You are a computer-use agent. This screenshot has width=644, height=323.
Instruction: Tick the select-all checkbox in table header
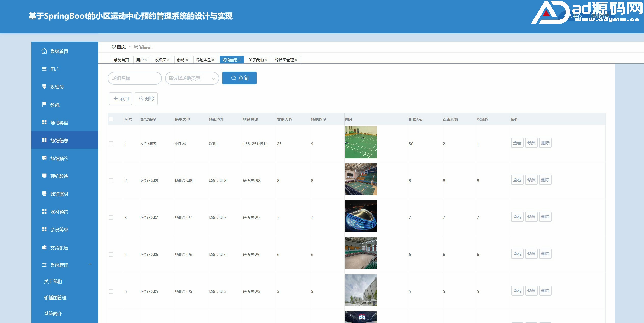pyautogui.click(x=111, y=119)
